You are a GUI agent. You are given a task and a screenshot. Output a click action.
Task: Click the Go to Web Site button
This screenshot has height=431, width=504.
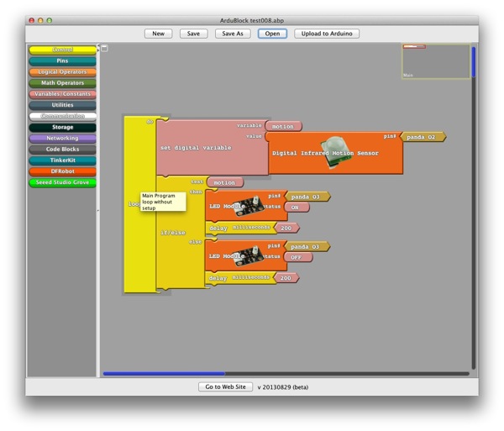coord(224,387)
